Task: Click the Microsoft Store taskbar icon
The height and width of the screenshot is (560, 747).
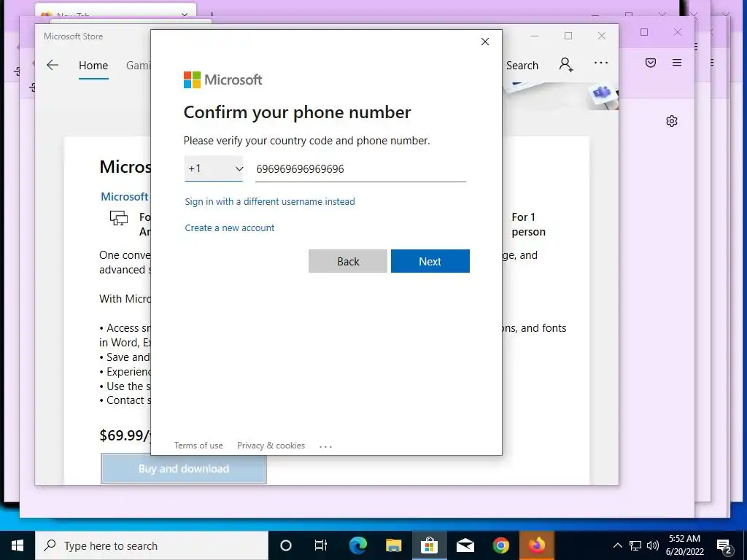Action: (x=429, y=545)
